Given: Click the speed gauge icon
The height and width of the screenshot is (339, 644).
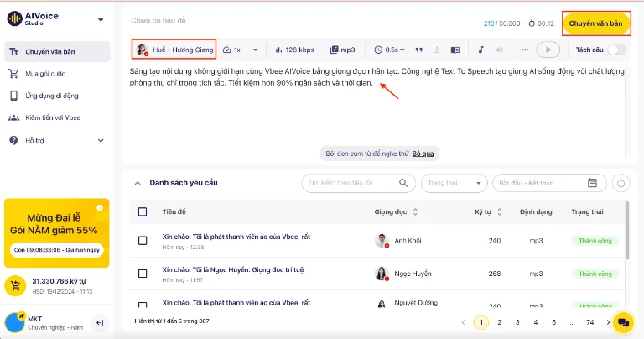Looking at the screenshot, I should (x=226, y=50).
